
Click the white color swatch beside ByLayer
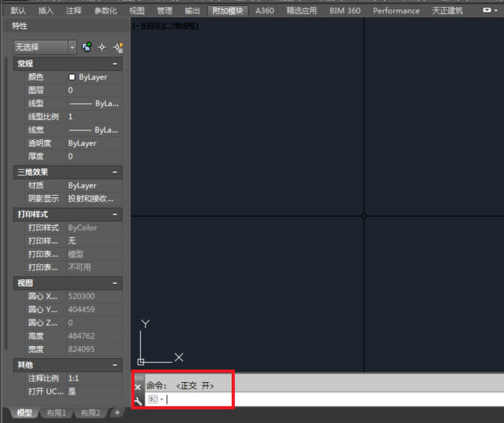click(x=72, y=77)
